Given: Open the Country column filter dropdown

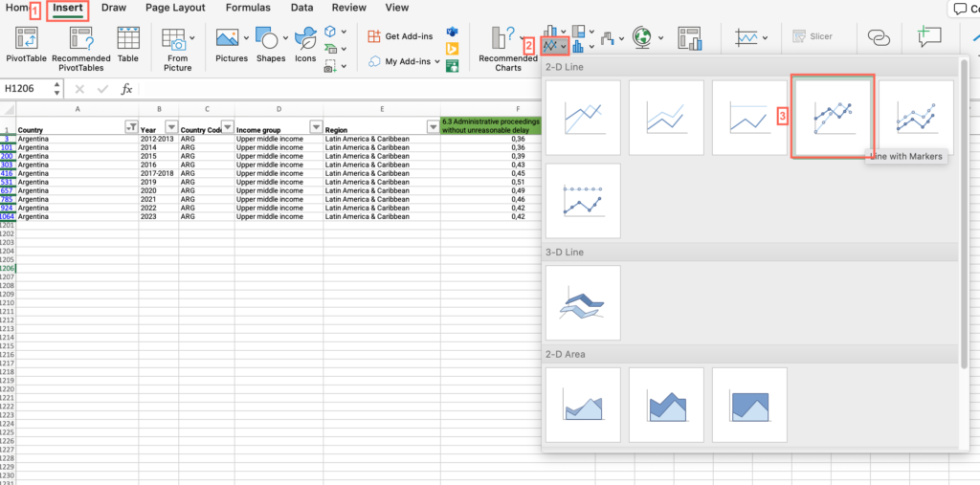Looking at the screenshot, I should tap(131, 127).
